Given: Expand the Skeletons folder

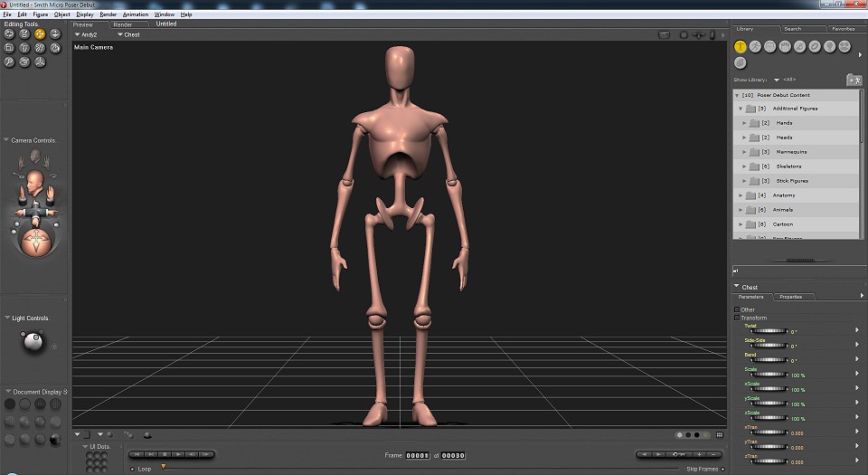Looking at the screenshot, I should [x=744, y=166].
